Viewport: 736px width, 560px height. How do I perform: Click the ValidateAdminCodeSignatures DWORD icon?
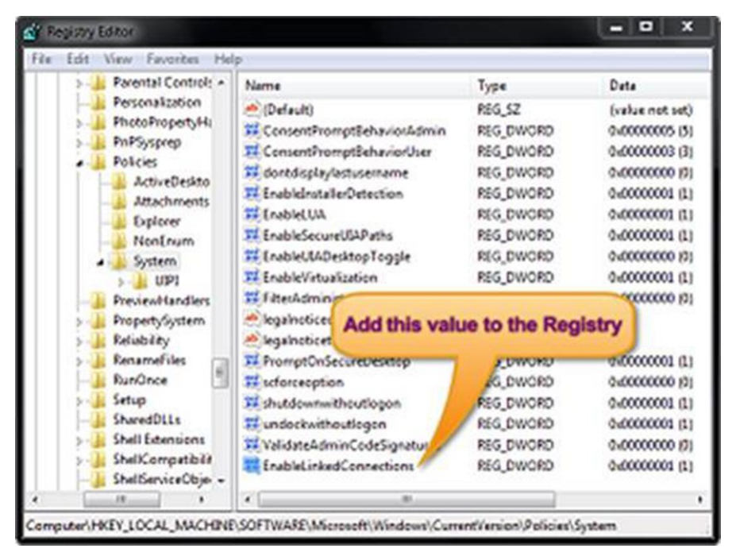pyautogui.click(x=252, y=445)
